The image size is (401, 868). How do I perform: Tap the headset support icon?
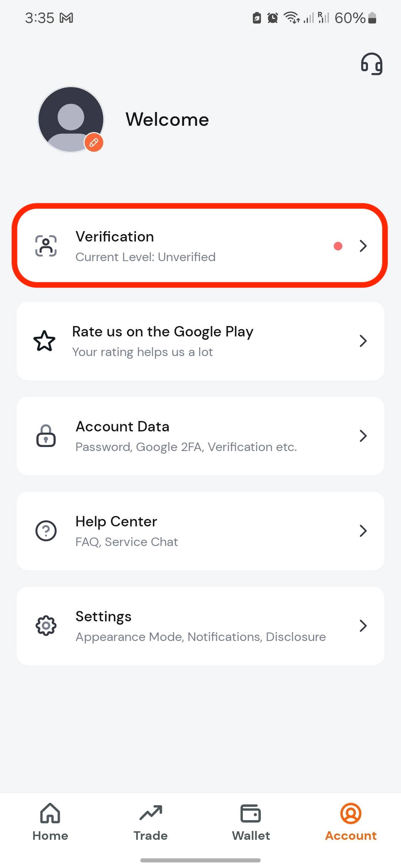pyautogui.click(x=372, y=64)
